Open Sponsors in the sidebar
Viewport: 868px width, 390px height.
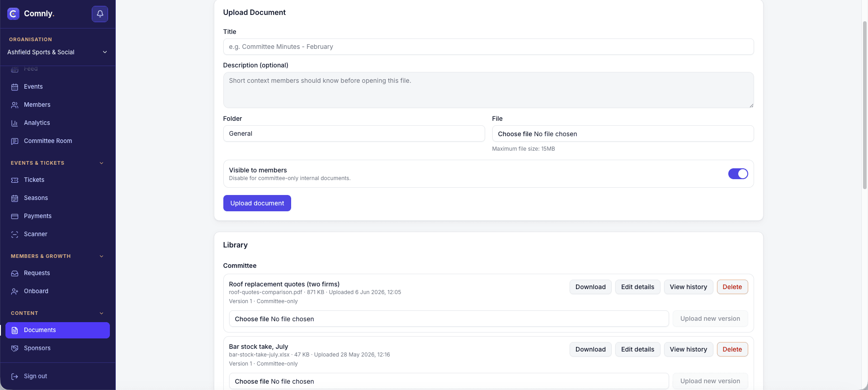57,348
